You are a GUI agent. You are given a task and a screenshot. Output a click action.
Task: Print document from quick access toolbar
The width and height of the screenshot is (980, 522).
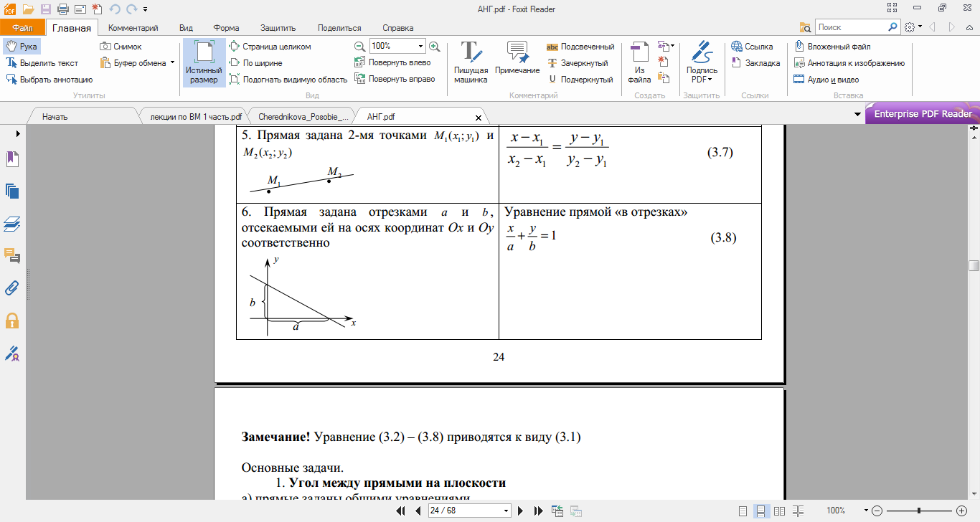pyautogui.click(x=62, y=9)
